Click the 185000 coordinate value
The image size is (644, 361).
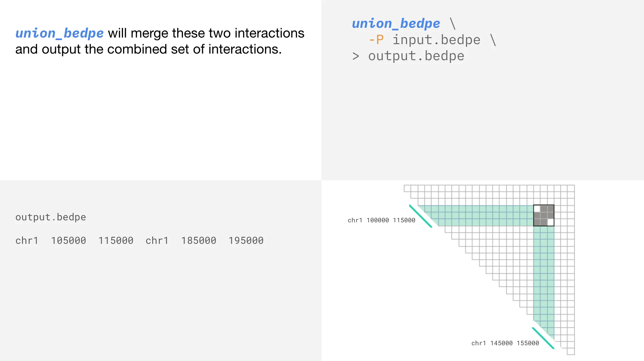199,240
